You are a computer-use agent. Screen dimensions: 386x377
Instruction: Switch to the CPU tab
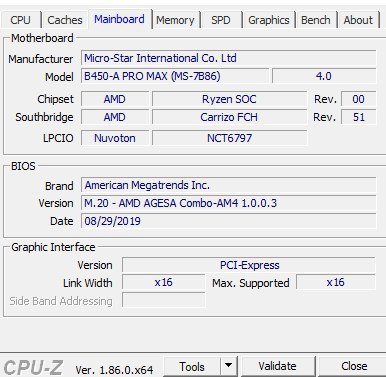click(21, 20)
